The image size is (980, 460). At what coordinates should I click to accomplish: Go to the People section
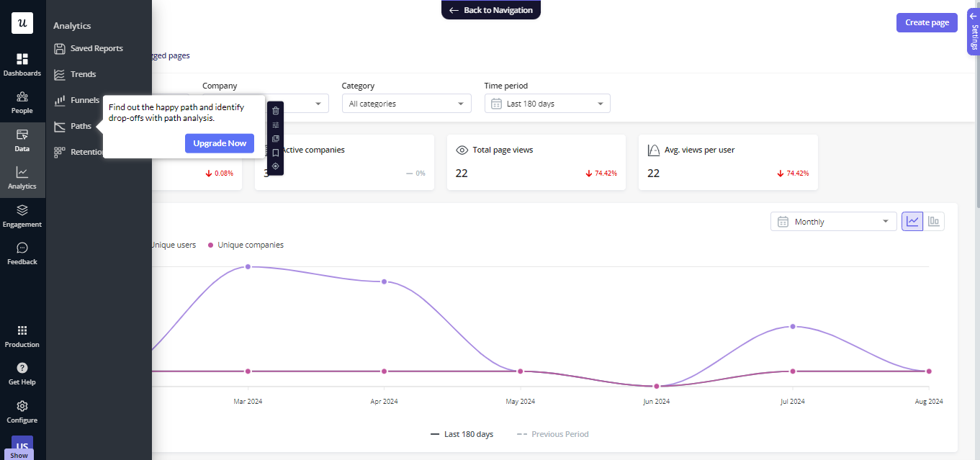pyautogui.click(x=22, y=102)
